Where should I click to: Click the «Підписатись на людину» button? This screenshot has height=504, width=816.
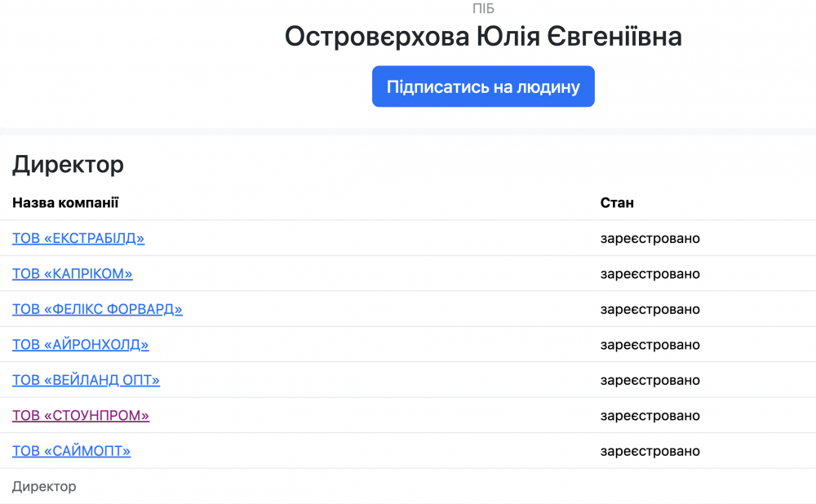point(483,86)
